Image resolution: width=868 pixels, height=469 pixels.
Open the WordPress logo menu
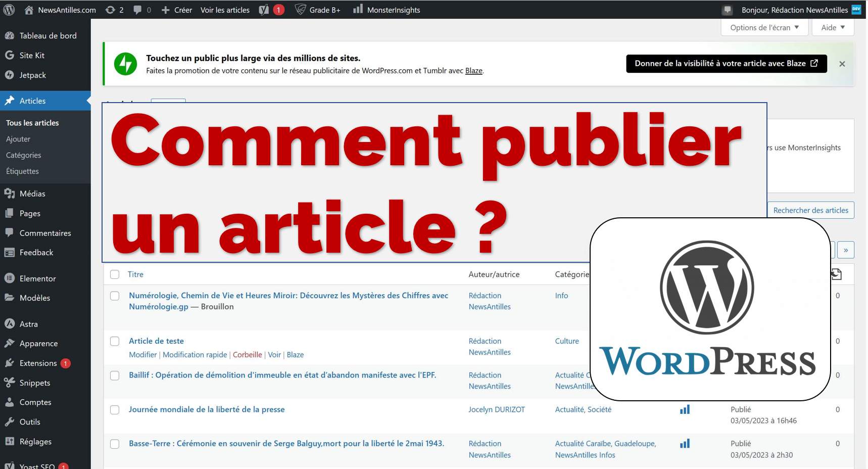9,10
